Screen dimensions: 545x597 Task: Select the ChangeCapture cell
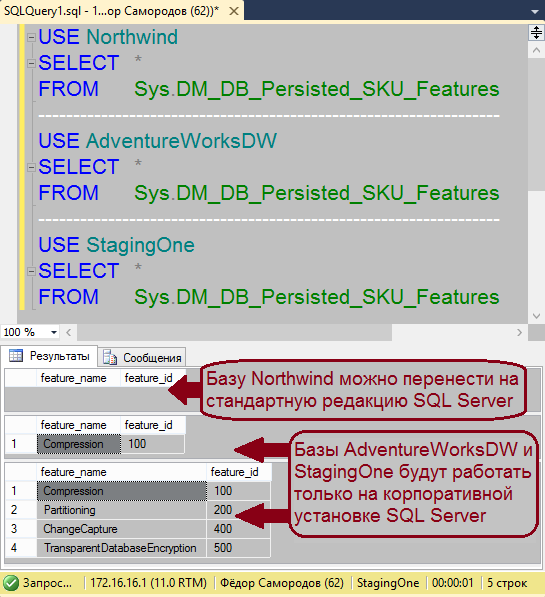pyautogui.click(x=122, y=529)
